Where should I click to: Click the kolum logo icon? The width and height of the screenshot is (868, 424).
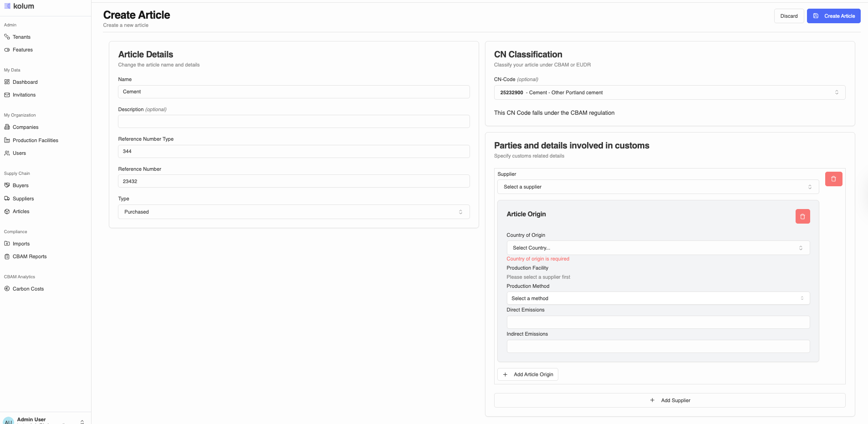click(x=7, y=6)
